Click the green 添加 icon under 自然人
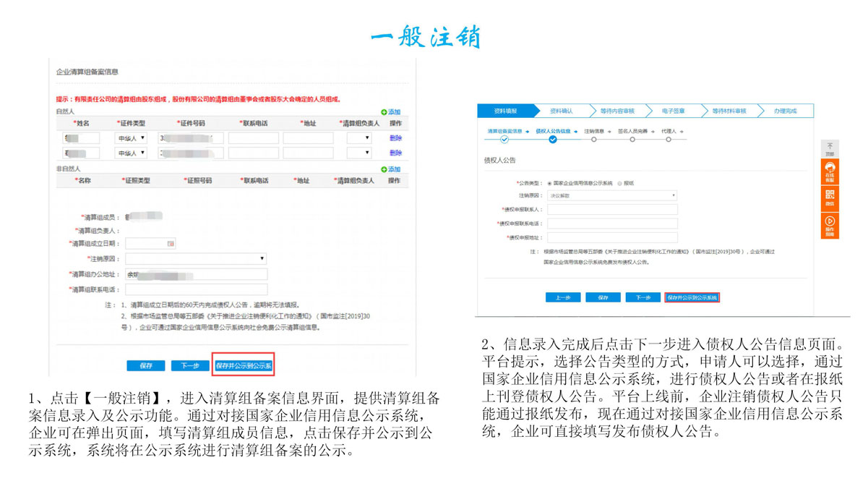This screenshot has width=868, height=489. [384, 112]
